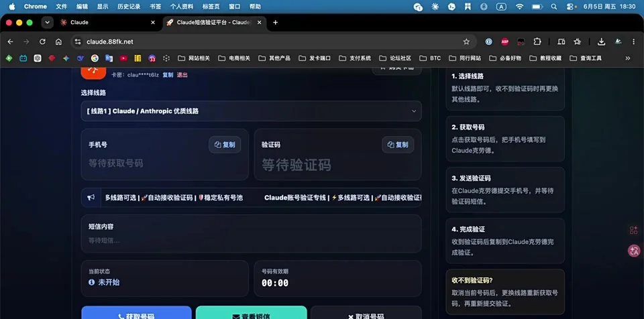The width and height of the screenshot is (644, 319).
Task: Copy the code with 验证码 复制 button
Action: (x=398, y=145)
